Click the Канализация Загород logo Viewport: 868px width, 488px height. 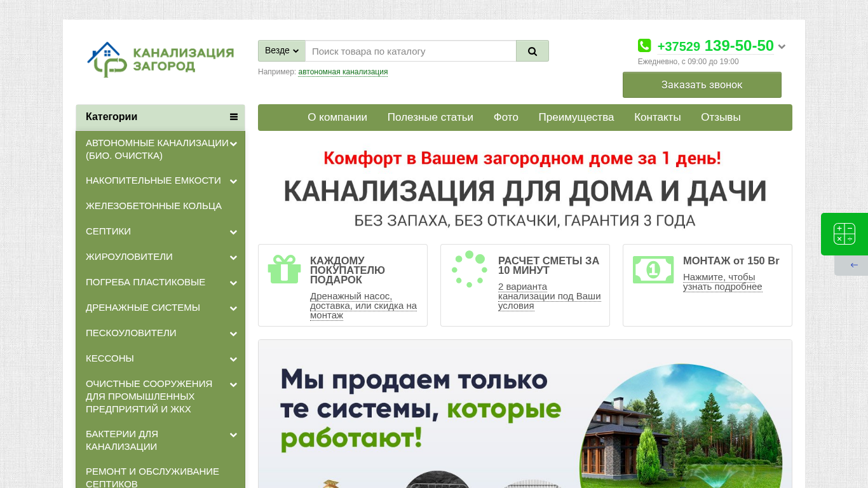pyautogui.click(x=160, y=60)
